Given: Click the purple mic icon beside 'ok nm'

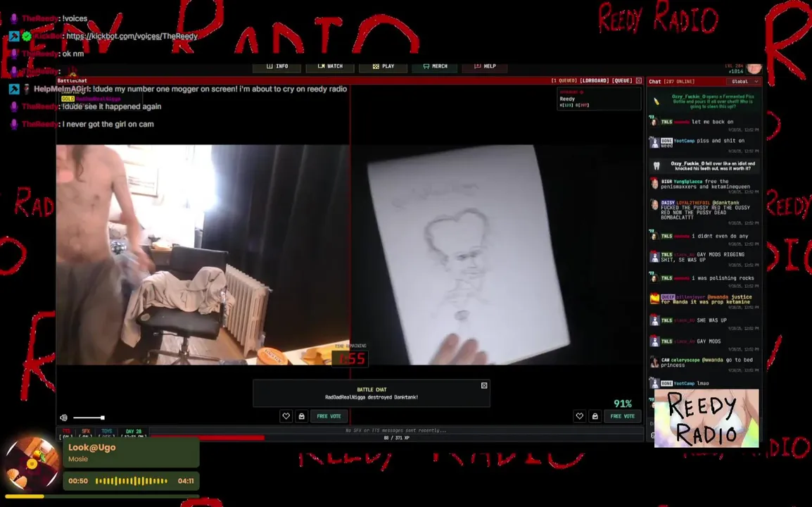Looking at the screenshot, I should click(x=14, y=54).
